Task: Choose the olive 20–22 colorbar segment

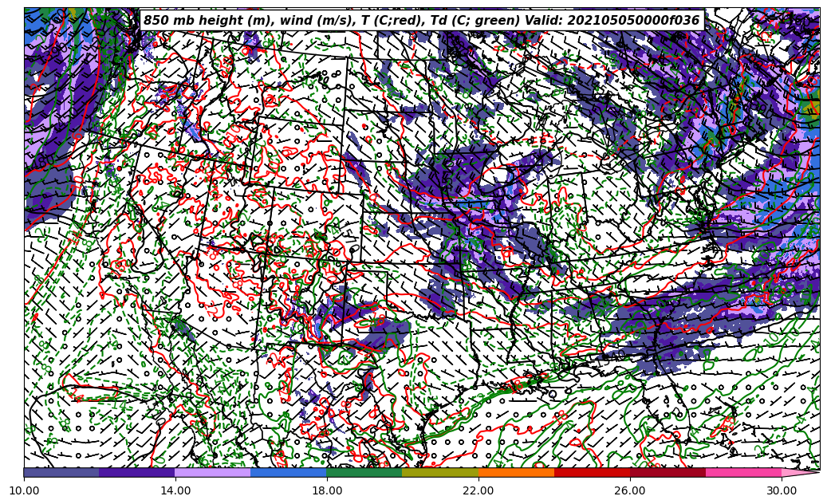Action: tap(440, 472)
